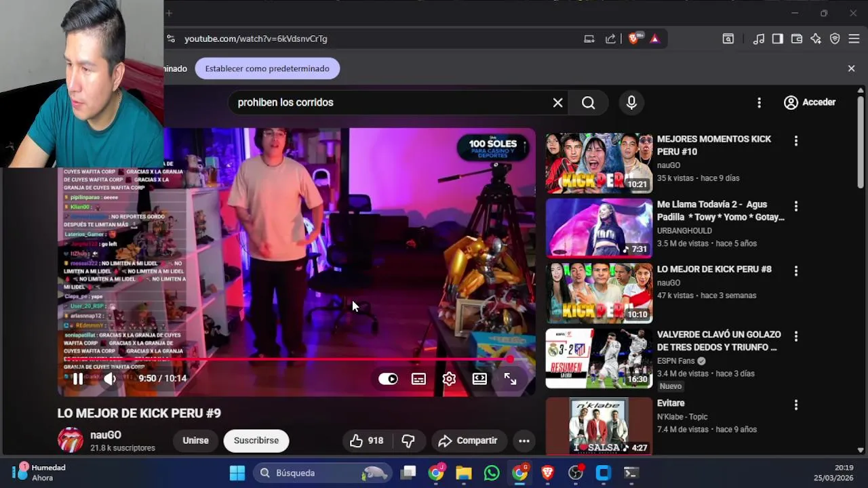Open options for Valverde golazo video

point(796,336)
